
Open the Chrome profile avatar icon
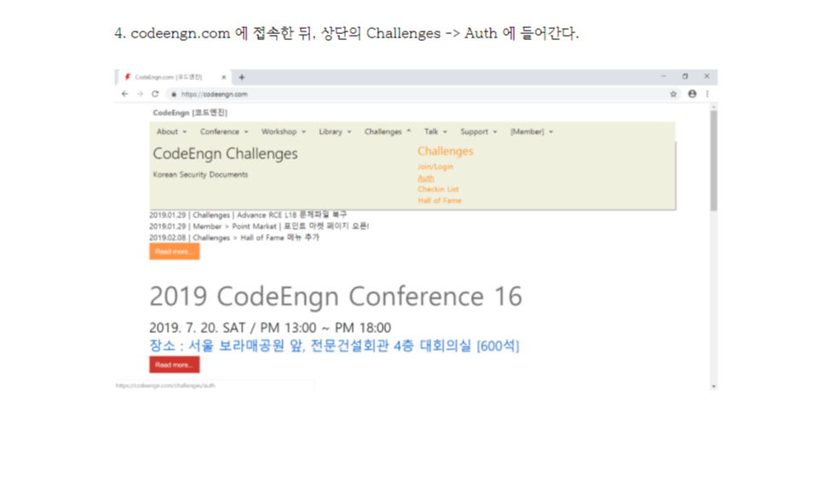[693, 94]
